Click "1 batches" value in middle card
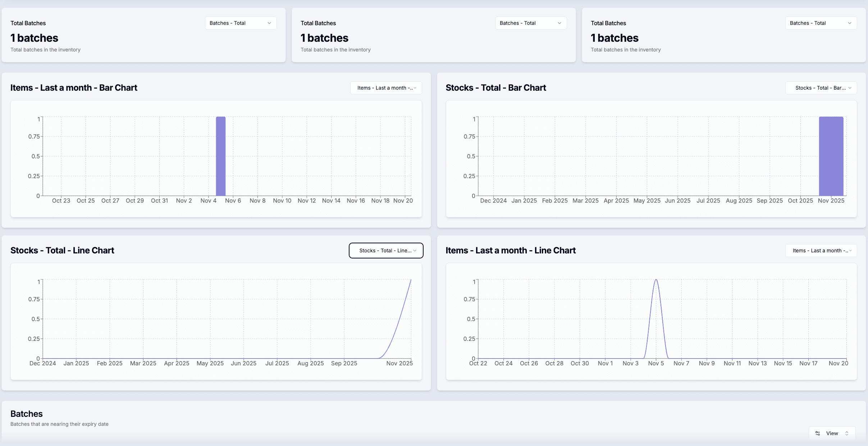This screenshot has width=868, height=446. (x=324, y=38)
